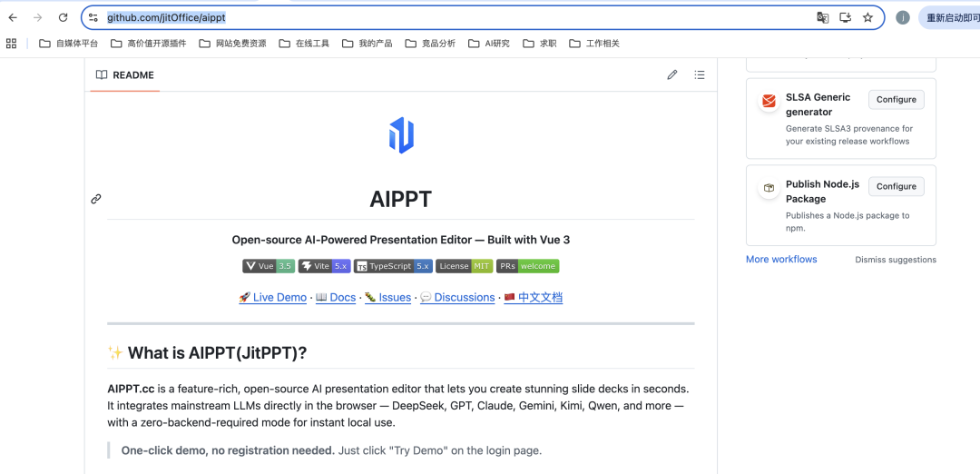Image resolution: width=980 pixels, height=474 pixels.
Task: Click the install app icon in address bar
Action: pos(845,17)
